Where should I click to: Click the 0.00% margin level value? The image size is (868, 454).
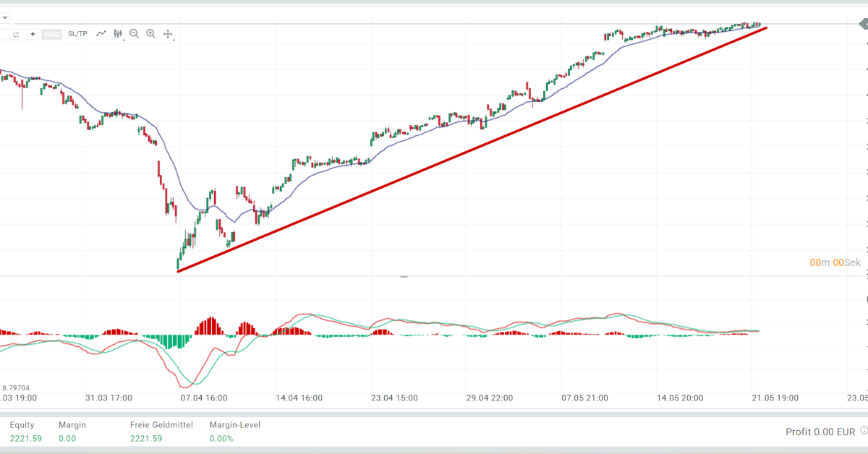coord(221,438)
